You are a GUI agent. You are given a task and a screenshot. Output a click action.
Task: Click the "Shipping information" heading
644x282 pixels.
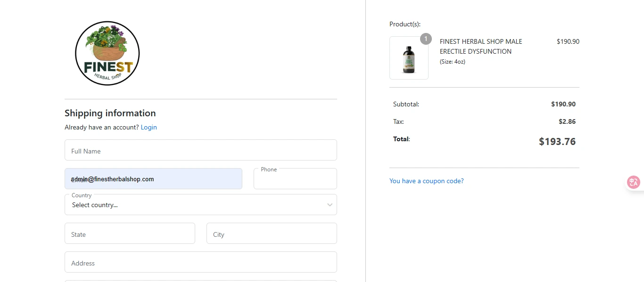[110, 113]
